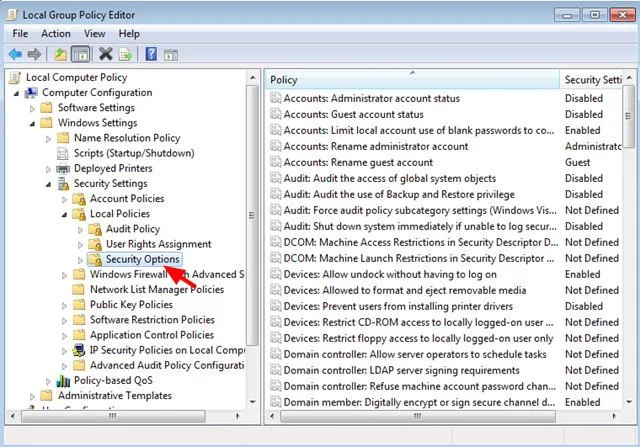Screen dimensions: 640x447
Task: Click the Forward arrow toolbar icon
Action: click(34, 54)
